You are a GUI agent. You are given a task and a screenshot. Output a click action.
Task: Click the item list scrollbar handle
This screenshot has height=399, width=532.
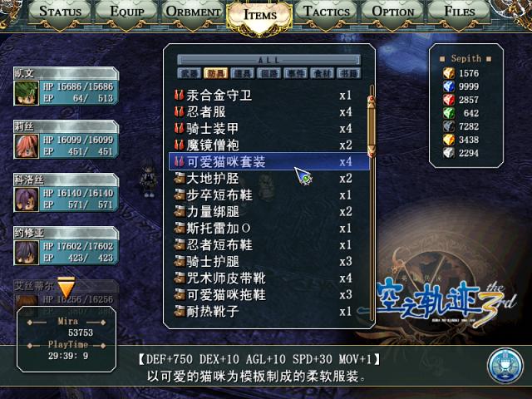point(372,126)
